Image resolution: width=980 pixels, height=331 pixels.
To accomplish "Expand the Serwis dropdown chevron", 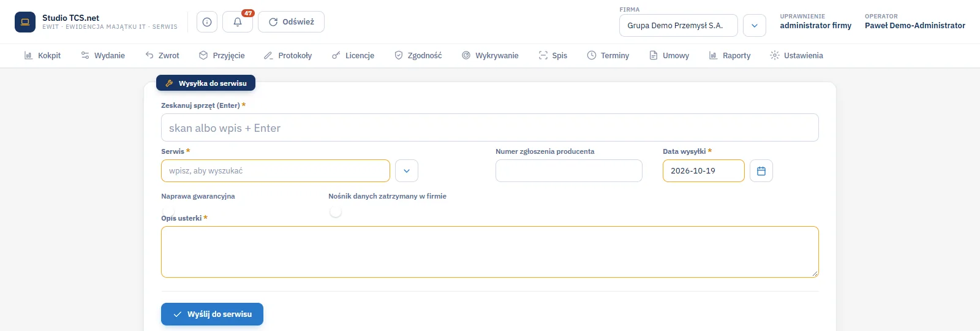I will tap(407, 171).
